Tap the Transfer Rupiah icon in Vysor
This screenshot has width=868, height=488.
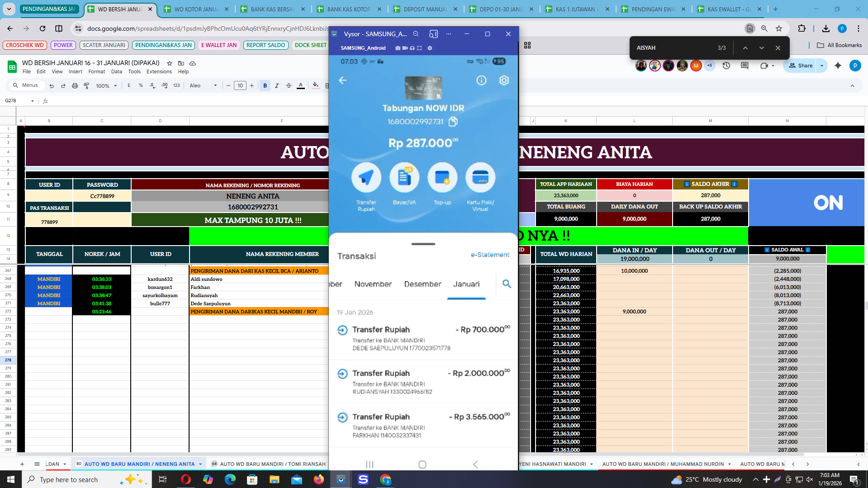pyautogui.click(x=366, y=178)
